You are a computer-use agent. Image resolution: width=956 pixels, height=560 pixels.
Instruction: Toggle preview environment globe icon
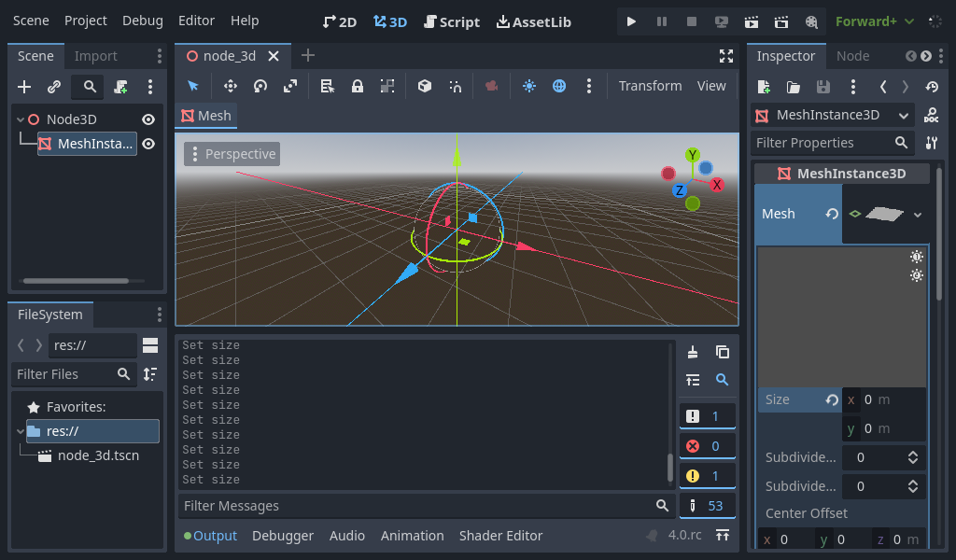(559, 86)
